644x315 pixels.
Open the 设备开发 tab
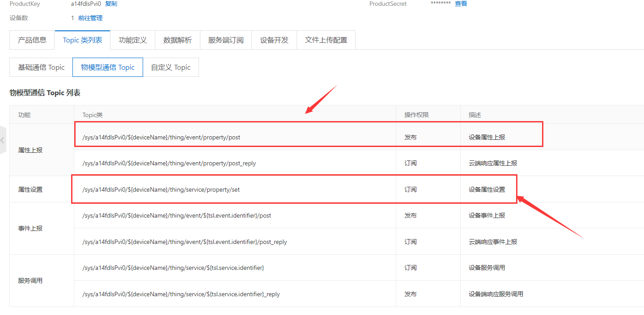click(x=274, y=40)
